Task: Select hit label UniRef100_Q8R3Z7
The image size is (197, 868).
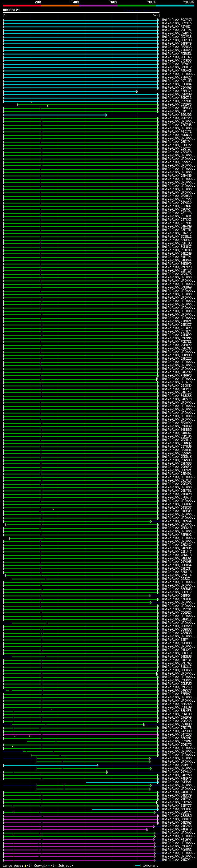Action: point(177,325)
